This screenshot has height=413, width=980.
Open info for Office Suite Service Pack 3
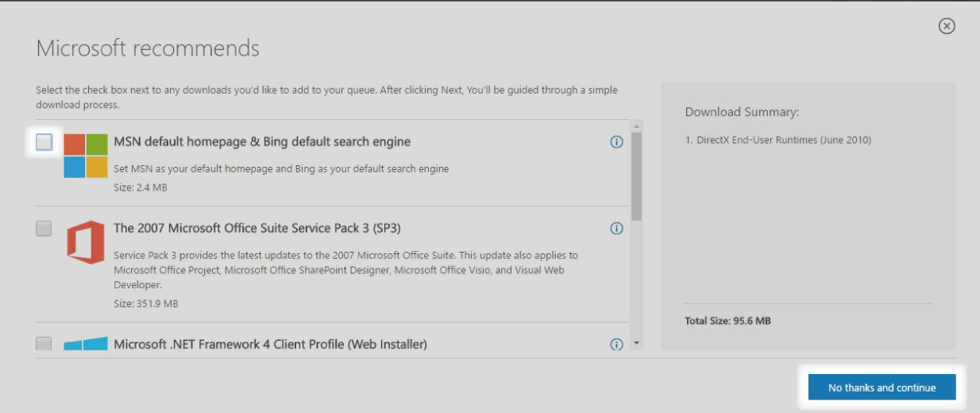(x=616, y=229)
